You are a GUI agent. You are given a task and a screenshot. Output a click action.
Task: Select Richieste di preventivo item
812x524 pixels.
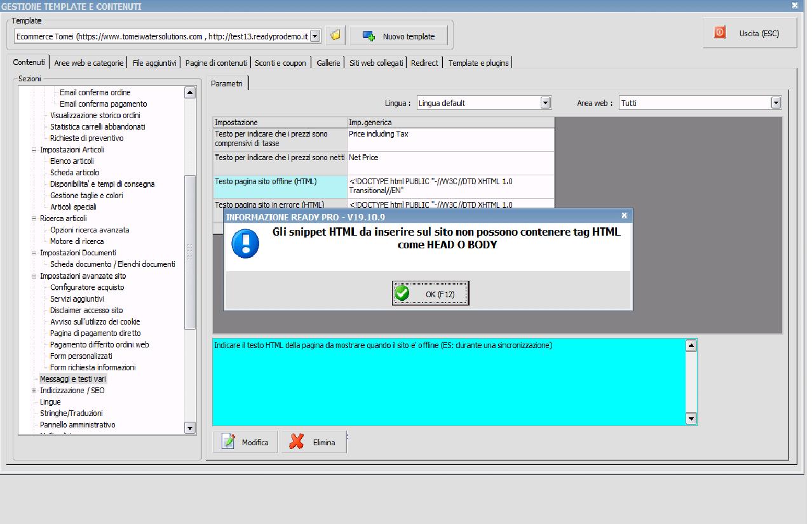point(87,138)
